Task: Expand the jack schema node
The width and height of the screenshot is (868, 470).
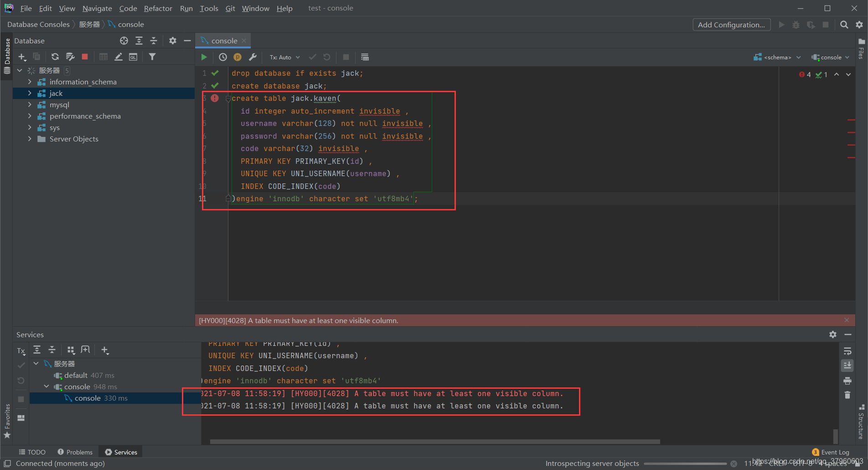Action: (x=30, y=93)
